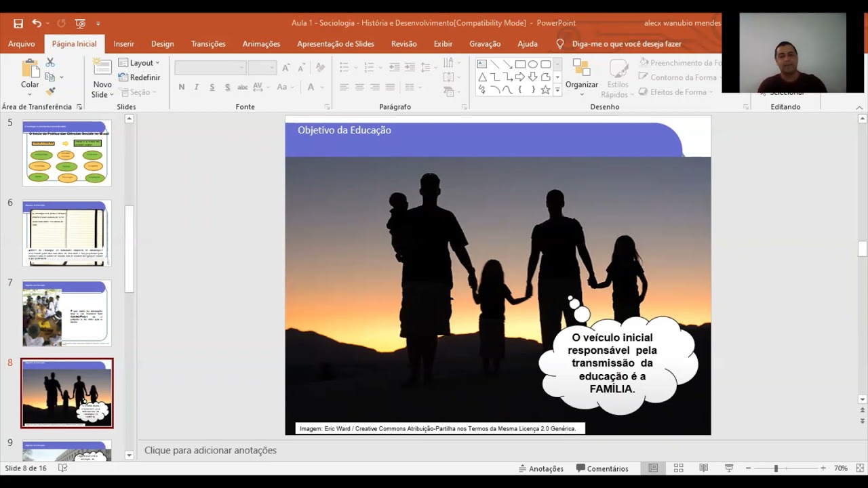This screenshot has height=488, width=868.
Task: Increase the list indent level
Action: coord(410,67)
